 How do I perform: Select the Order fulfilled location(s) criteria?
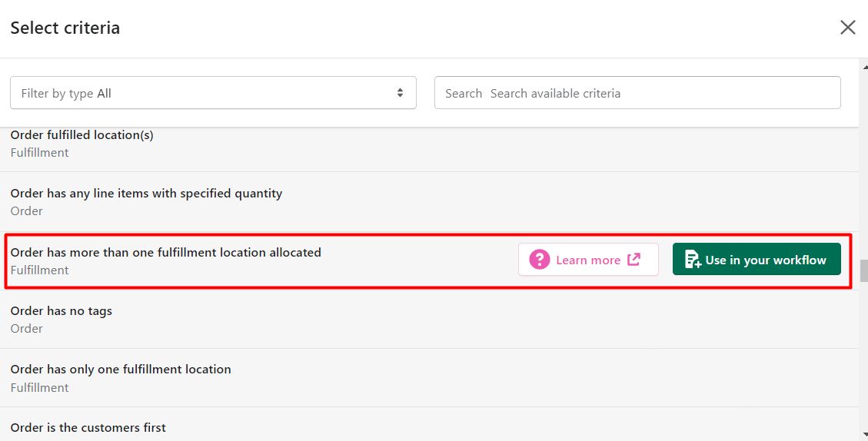click(x=429, y=144)
